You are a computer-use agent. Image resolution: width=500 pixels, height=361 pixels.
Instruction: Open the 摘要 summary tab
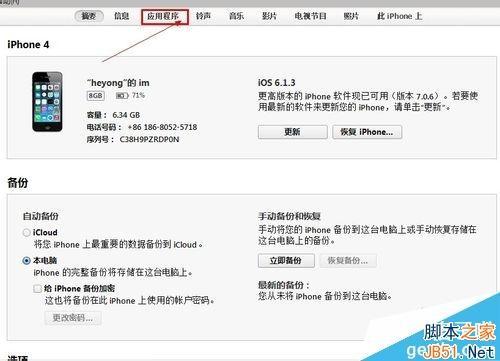[89, 16]
